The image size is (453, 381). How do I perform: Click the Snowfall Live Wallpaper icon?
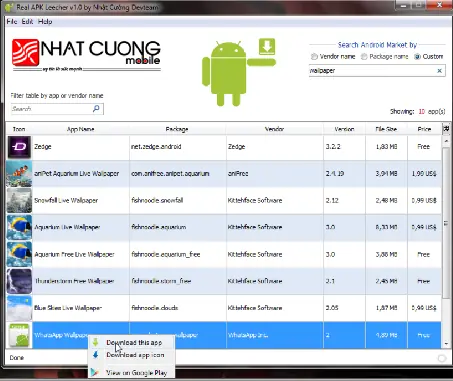coord(19,200)
